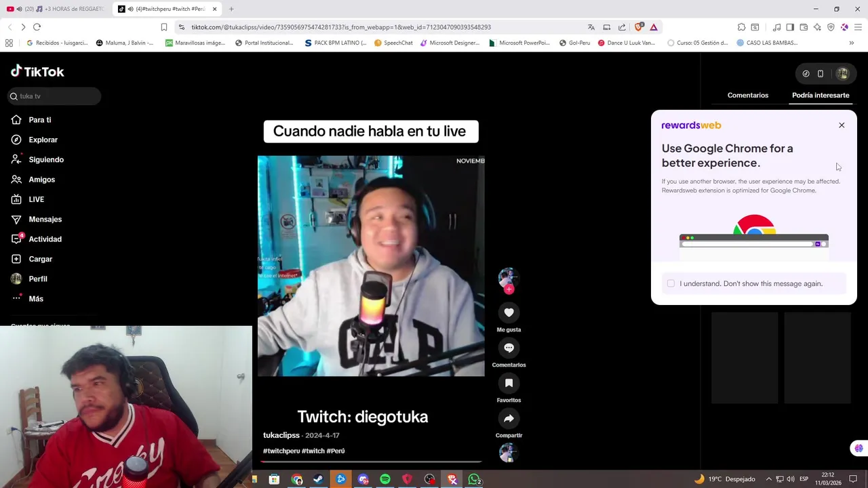
Task: Expand the hidden bookmarks chevron
Action: click(x=852, y=43)
